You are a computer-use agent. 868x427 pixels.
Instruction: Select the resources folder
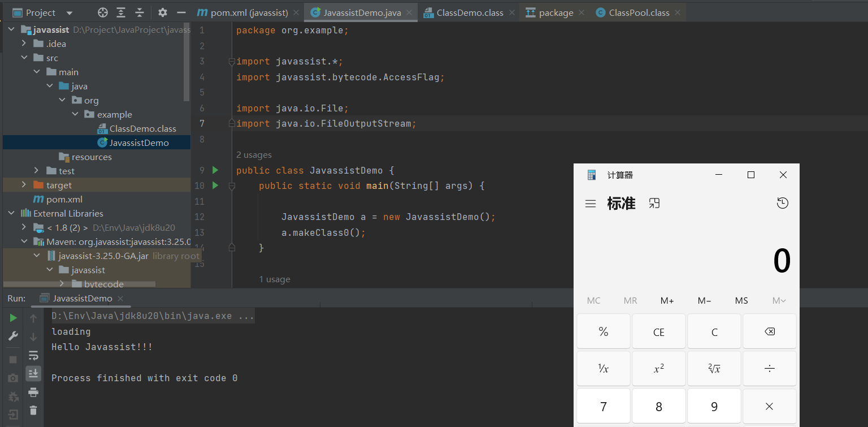tap(85, 157)
